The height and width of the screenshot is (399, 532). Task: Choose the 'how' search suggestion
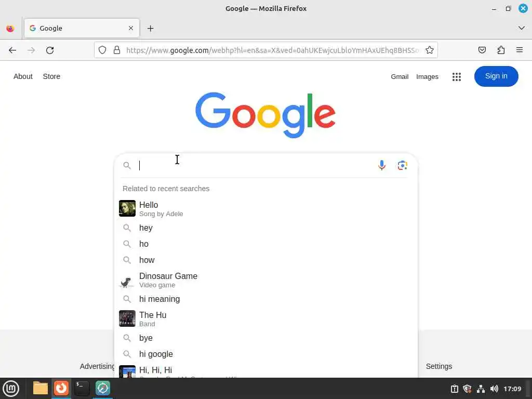point(266,260)
